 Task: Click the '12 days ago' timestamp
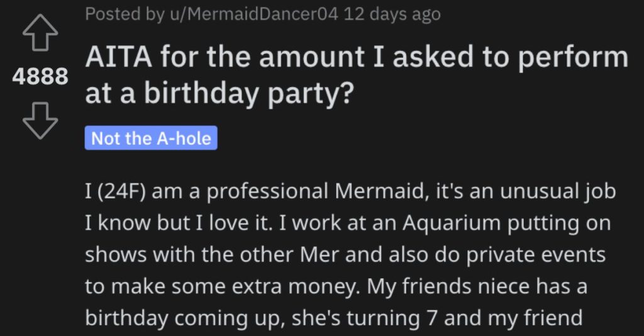[x=392, y=14]
